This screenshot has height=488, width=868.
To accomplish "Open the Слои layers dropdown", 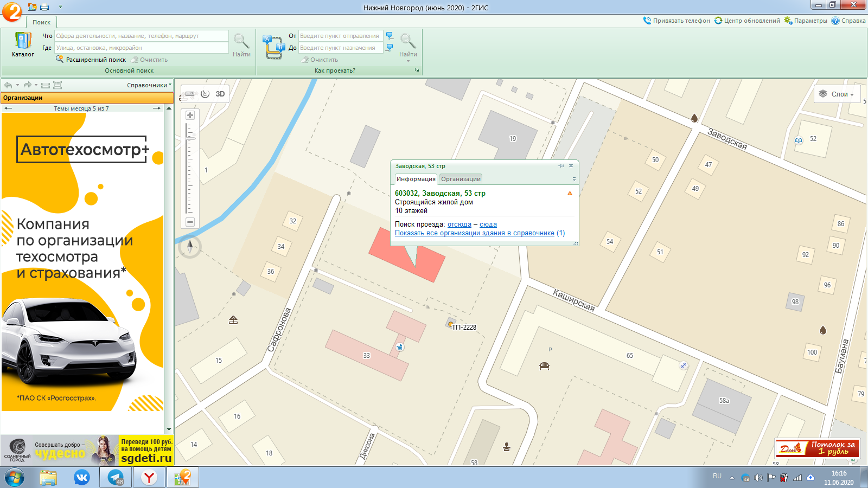I will [x=837, y=94].
